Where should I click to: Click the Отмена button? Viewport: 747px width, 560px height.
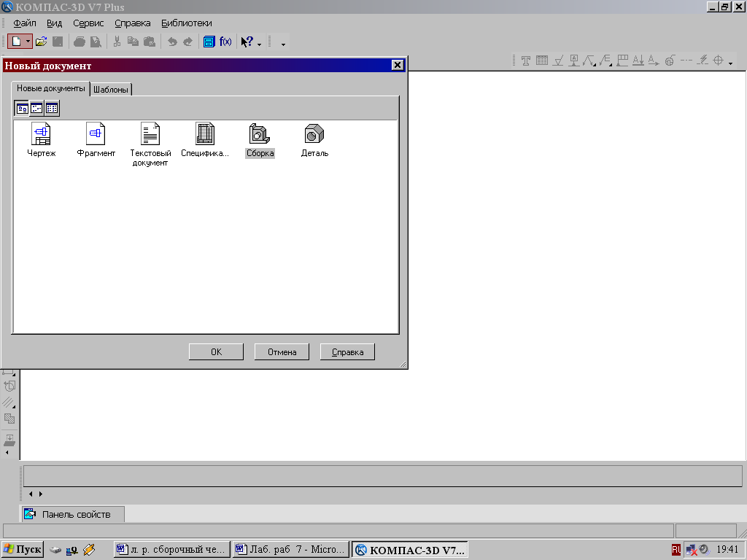(282, 352)
